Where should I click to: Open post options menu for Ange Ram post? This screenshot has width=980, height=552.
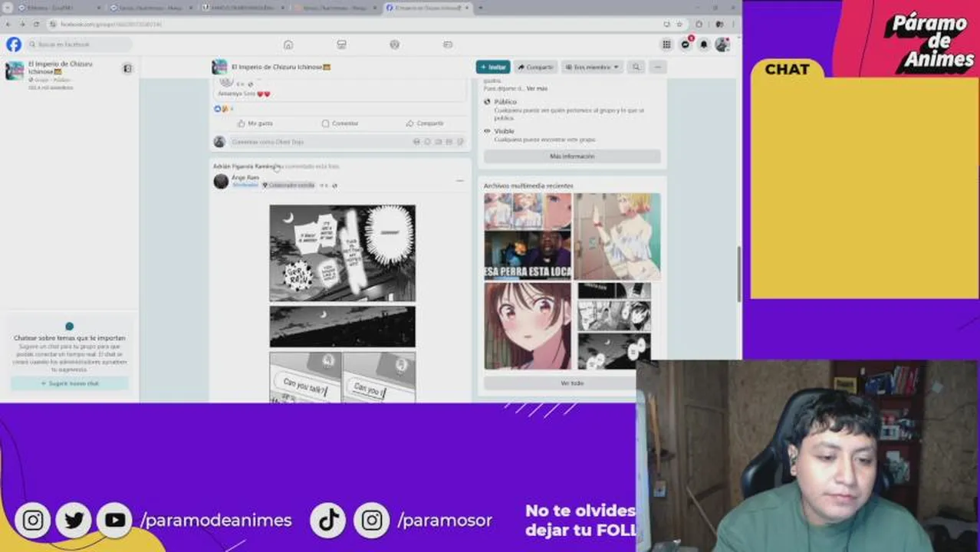459,181
